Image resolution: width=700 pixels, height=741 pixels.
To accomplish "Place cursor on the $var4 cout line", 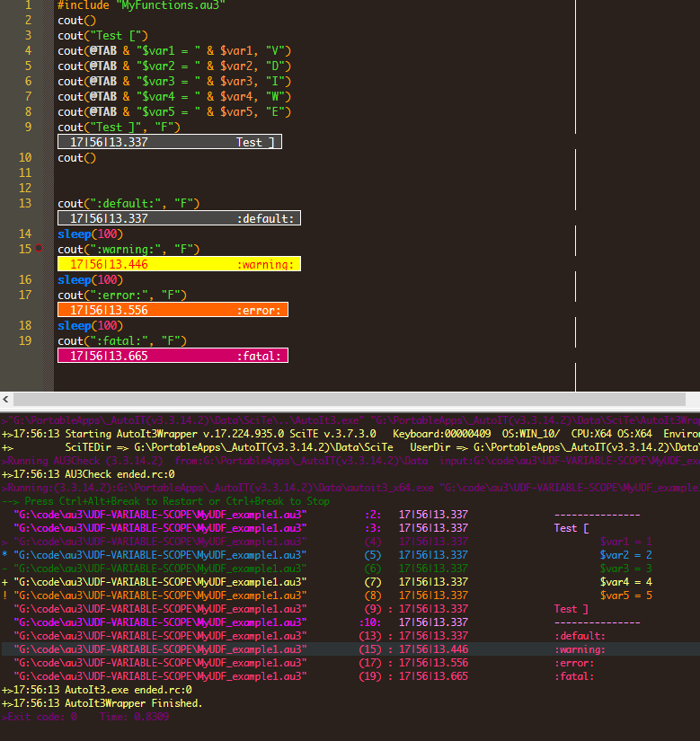I will coord(174,96).
